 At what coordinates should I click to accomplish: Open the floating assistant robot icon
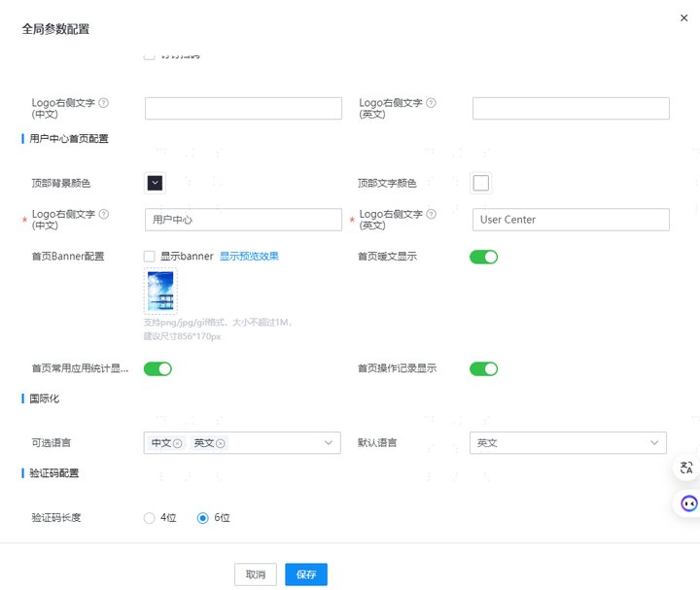point(688,503)
